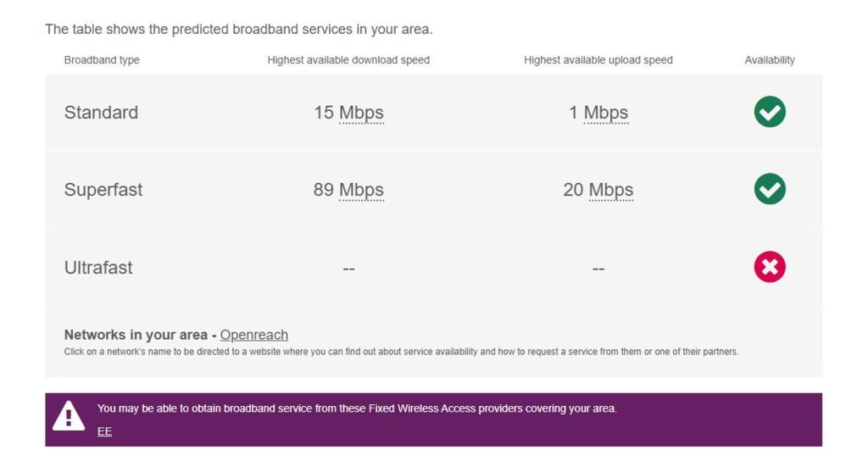Select the Superfast broadband type row label

[103, 190]
